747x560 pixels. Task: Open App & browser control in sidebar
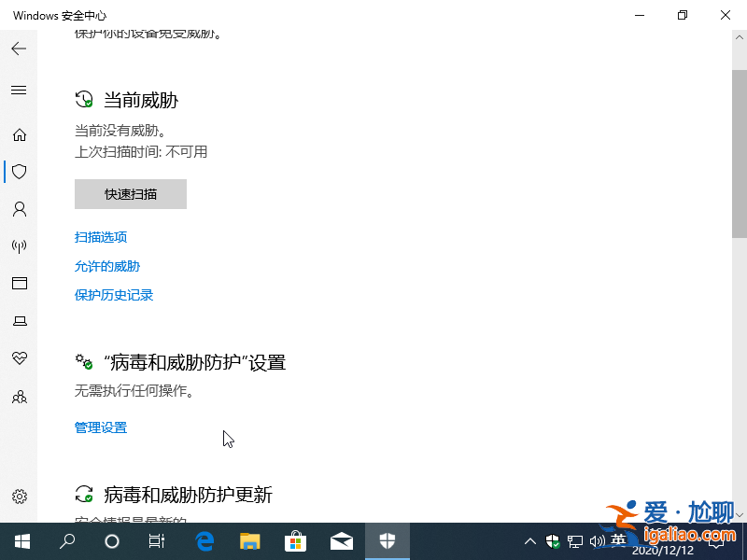point(19,284)
